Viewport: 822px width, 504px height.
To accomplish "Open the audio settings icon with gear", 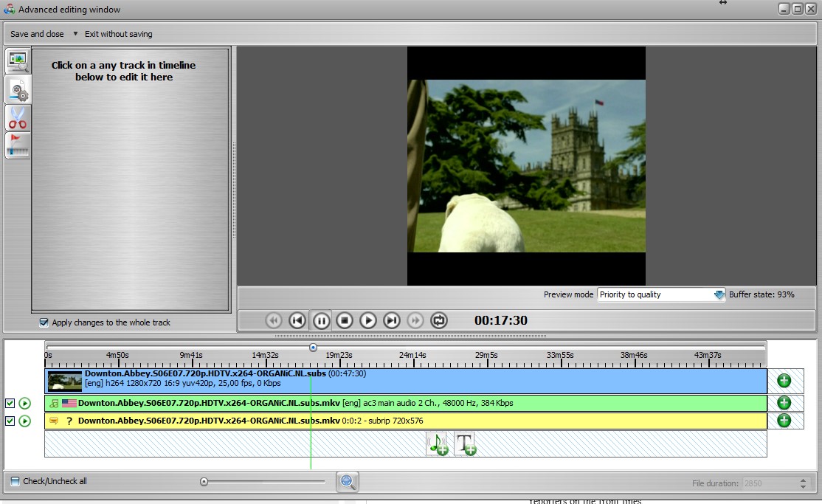I will 18,90.
